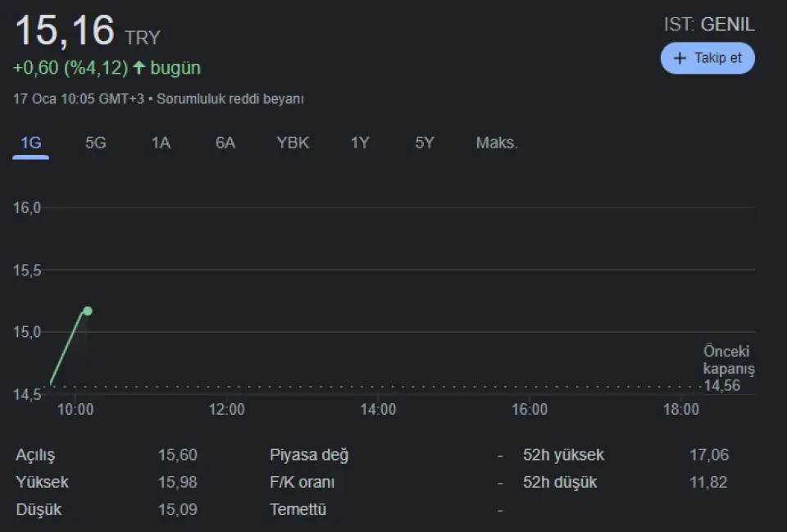787x532 pixels.
Task: Click the 52h yüksek label
Action: [563, 455]
